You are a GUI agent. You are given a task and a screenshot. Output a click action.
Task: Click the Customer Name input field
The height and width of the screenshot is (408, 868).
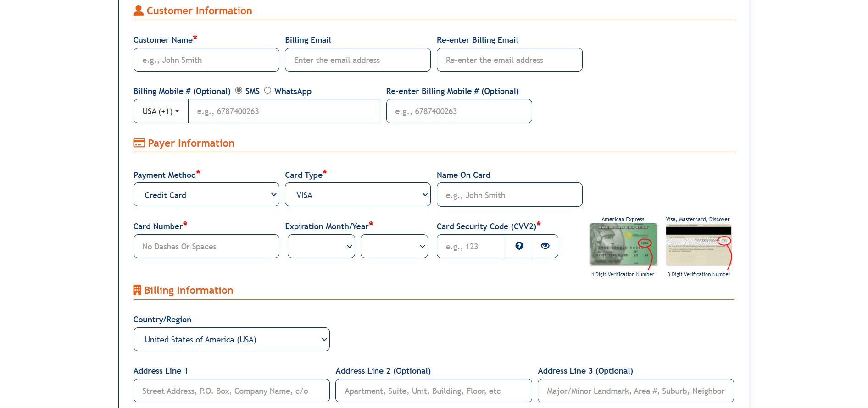[206, 60]
